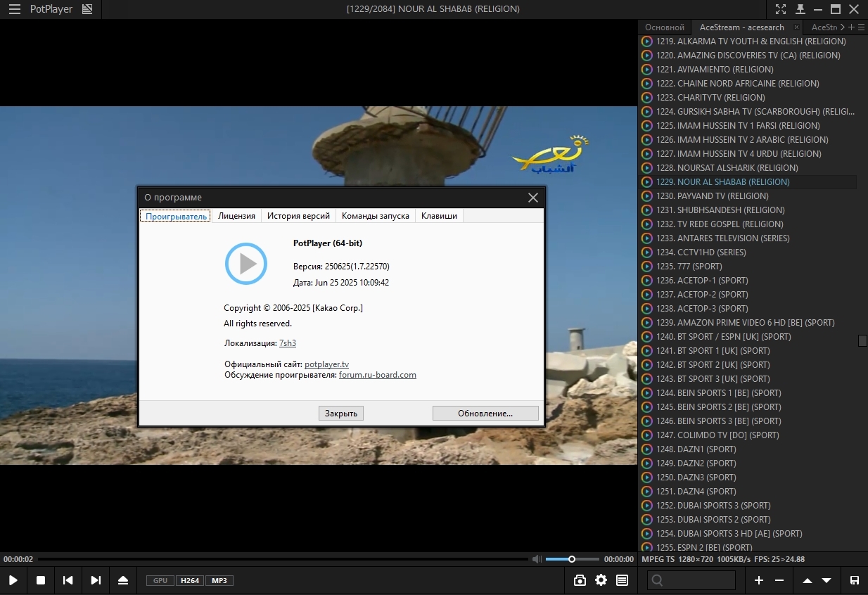Click the Обновление... button
Screen dimensions: 868x595
coord(485,413)
